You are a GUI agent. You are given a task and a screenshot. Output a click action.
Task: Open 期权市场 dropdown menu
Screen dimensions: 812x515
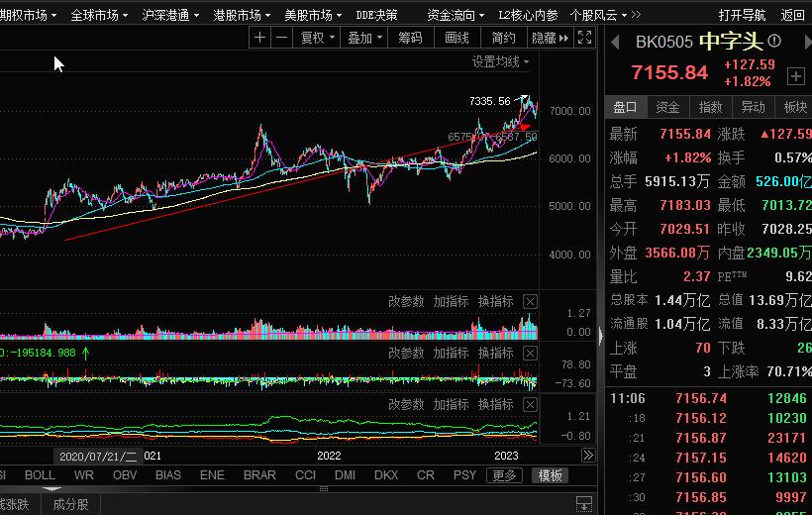point(28,16)
